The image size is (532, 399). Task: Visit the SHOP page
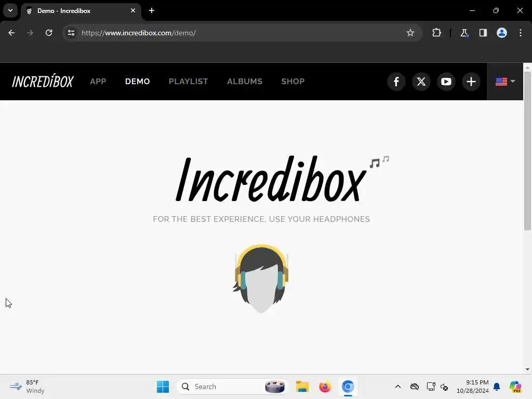click(293, 82)
